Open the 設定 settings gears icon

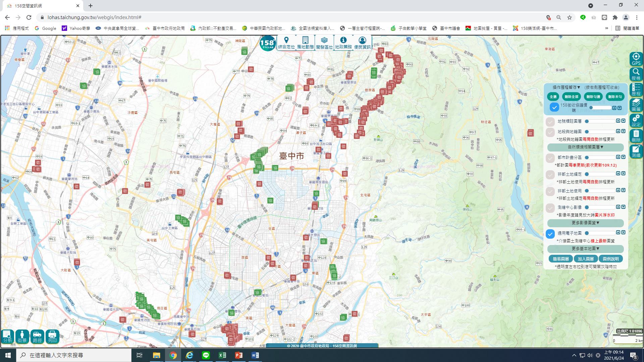tap(636, 120)
